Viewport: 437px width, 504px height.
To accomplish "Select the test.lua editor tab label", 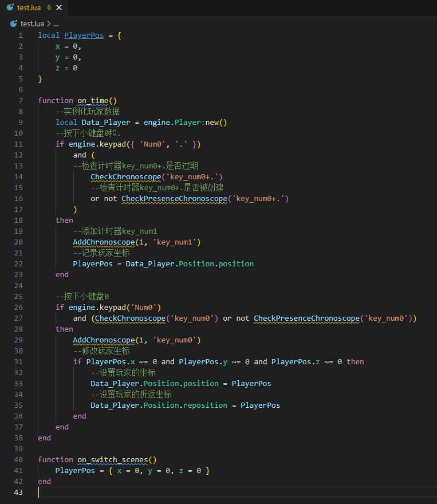I will (29, 8).
